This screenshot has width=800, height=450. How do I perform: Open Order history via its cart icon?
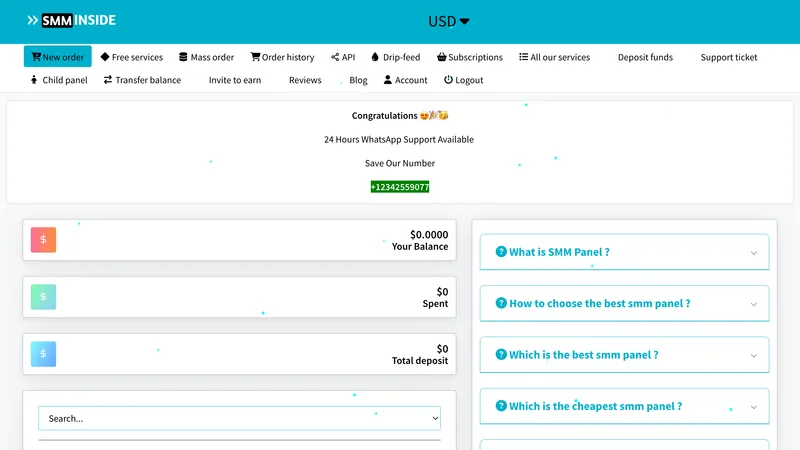pyautogui.click(x=255, y=57)
